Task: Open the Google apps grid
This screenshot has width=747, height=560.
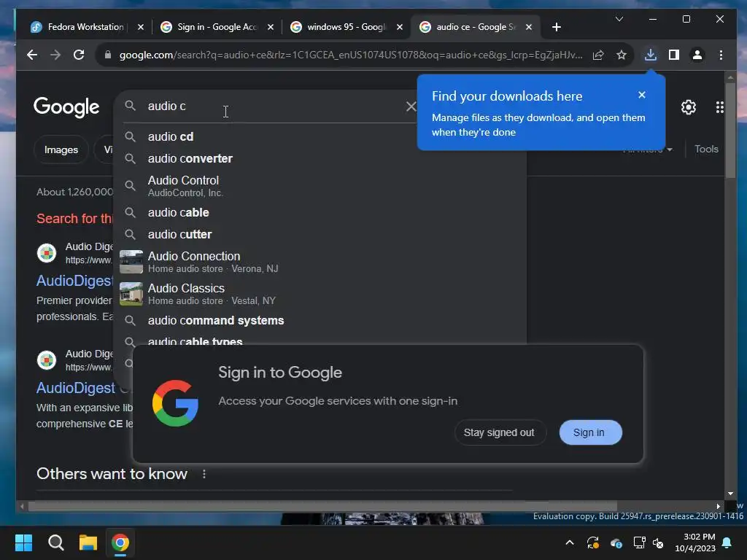Action: tap(720, 107)
